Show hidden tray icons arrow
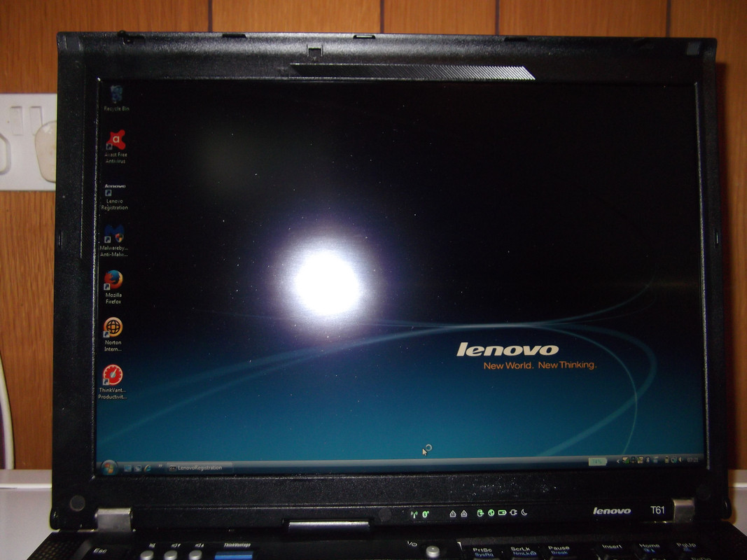Screen dimensions: 747x560 (x=618, y=461)
